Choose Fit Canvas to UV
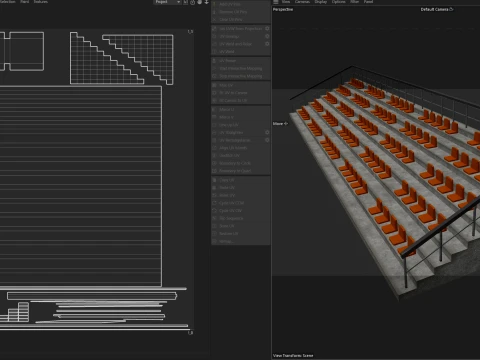480x360 pixels. pos(241,101)
